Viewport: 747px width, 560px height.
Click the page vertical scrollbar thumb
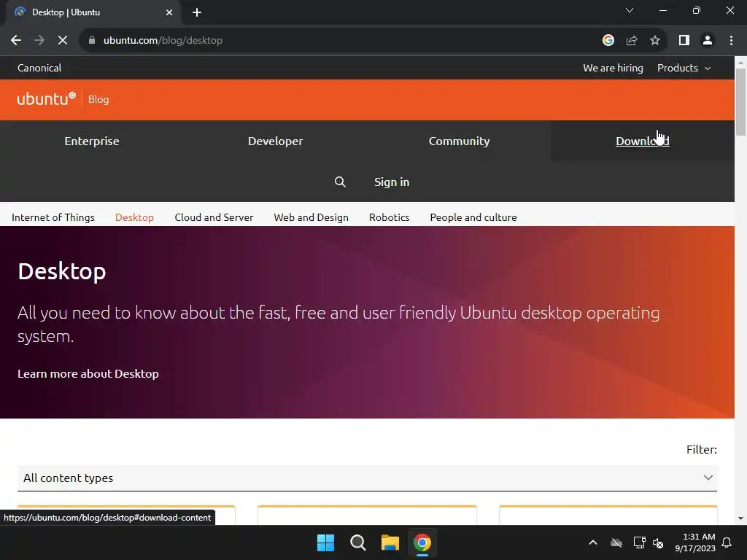(x=741, y=102)
